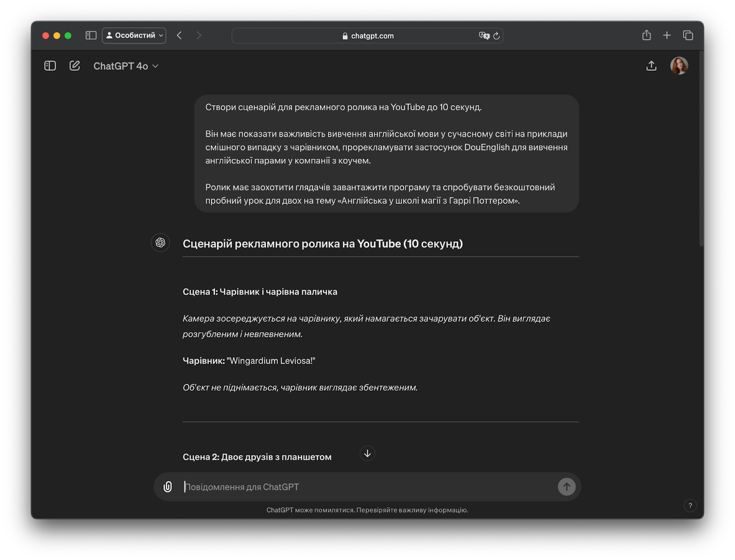Show the tab overview
735x560 pixels.
coord(688,35)
